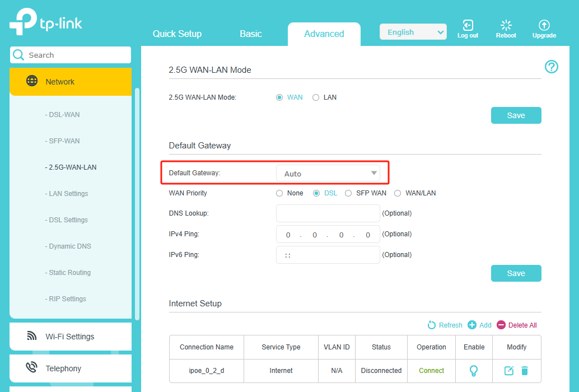
Task: Toggle the lightbulb enable icon for ipoe_0_2_d
Action: 474,371
